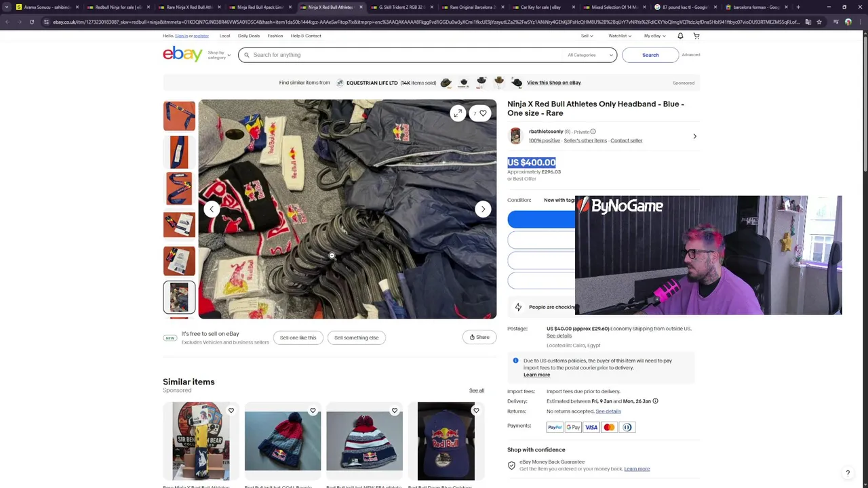Click the Visa payment icon
Image resolution: width=868 pixels, height=488 pixels.
click(x=591, y=427)
